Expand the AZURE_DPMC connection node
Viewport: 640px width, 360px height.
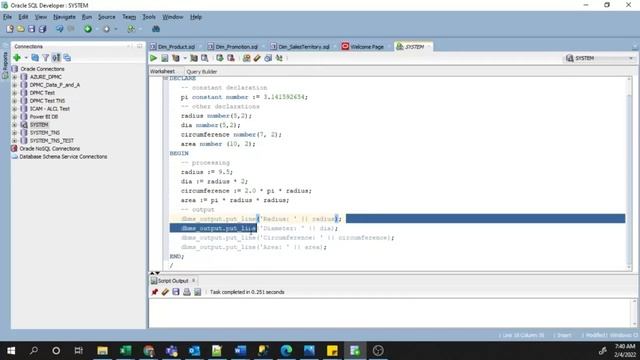(x=15, y=77)
